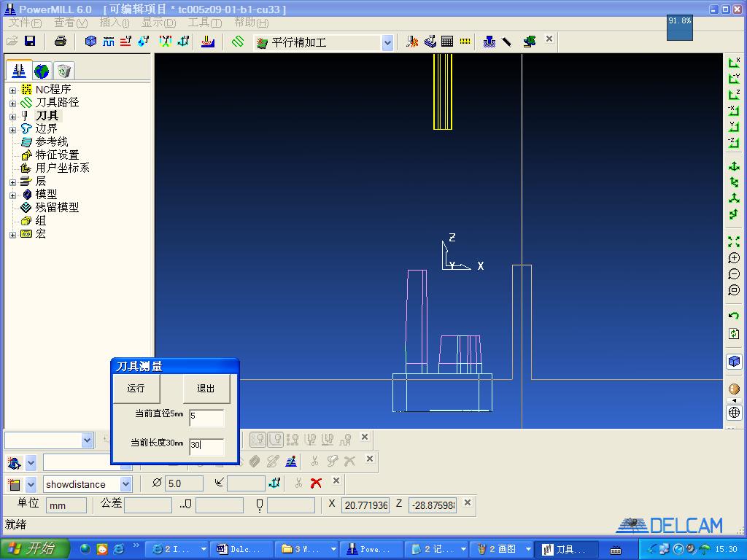The image size is (747, 560).
Task: Expand the 层 tree node
Action: click(x=13, y=182)
